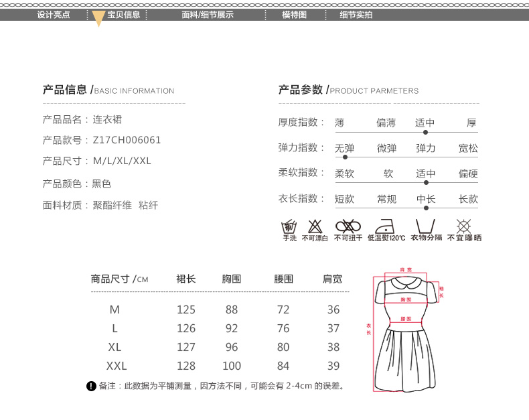
Task: Click the 厚 thickness option
Action: (x=471, y=123)
